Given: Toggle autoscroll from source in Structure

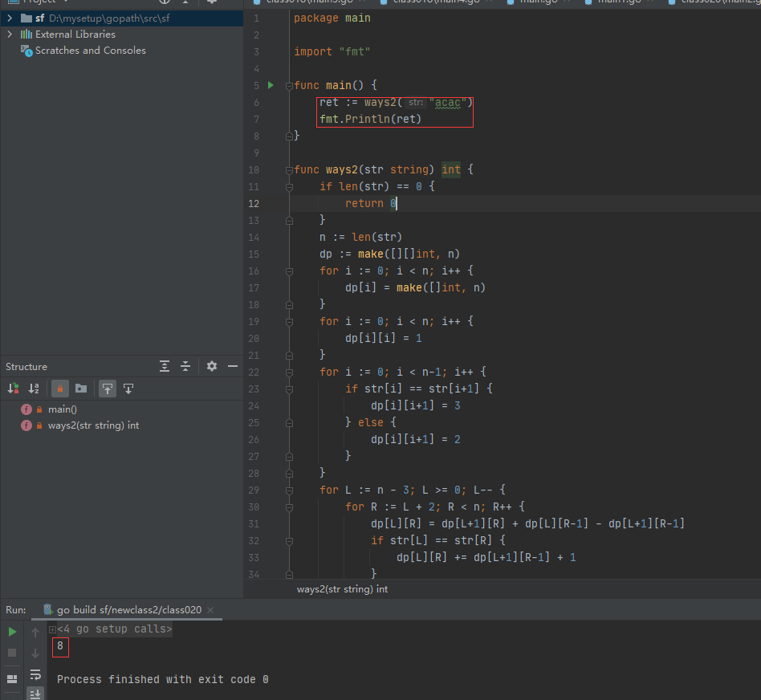Looking at the screenshot, I should point(128,389).
